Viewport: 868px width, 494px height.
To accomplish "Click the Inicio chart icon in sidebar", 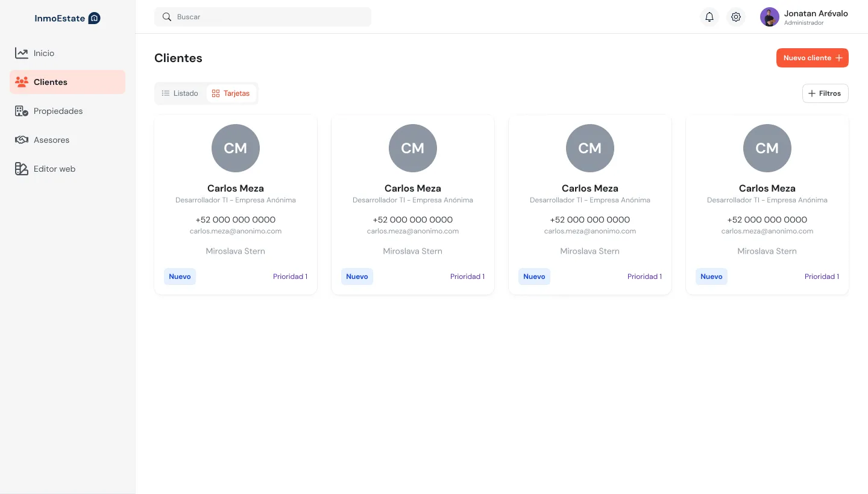I will [22, 53].
